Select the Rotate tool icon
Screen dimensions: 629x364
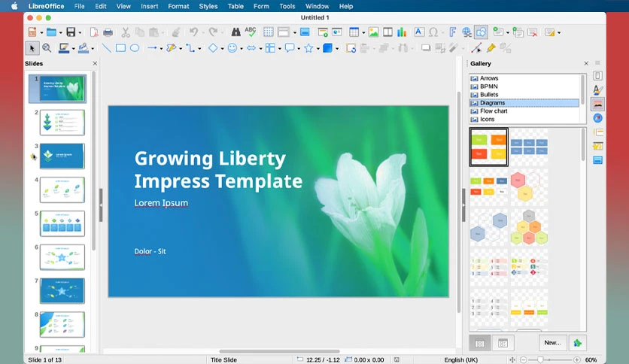[351, 48]
